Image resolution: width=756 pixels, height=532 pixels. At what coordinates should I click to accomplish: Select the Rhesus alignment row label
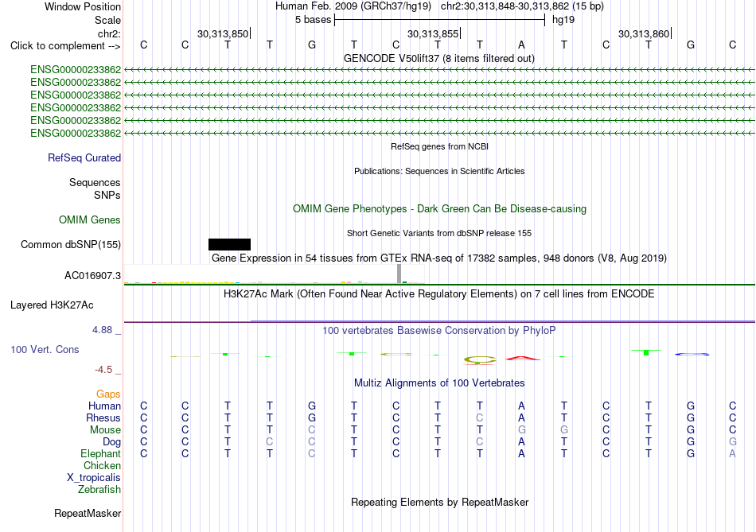click(103, 417)
